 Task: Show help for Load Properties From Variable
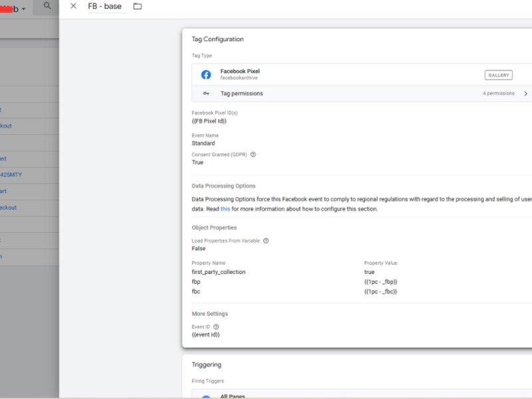266,241
